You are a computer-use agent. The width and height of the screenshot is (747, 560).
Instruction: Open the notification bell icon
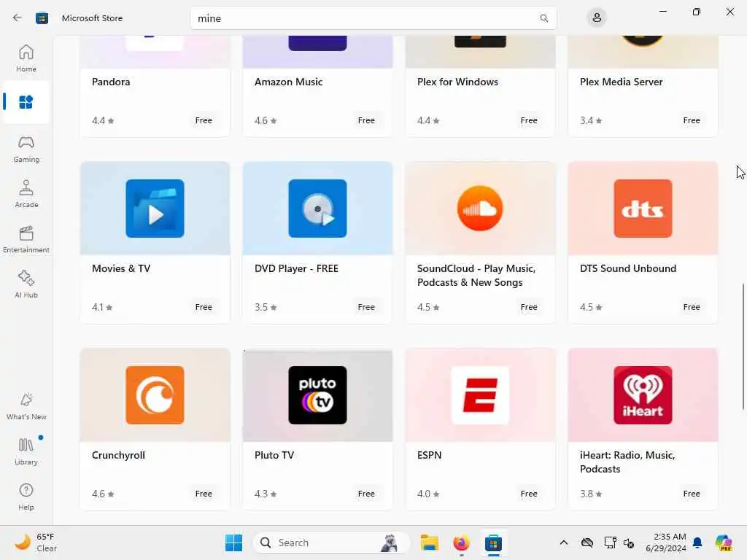697,542
